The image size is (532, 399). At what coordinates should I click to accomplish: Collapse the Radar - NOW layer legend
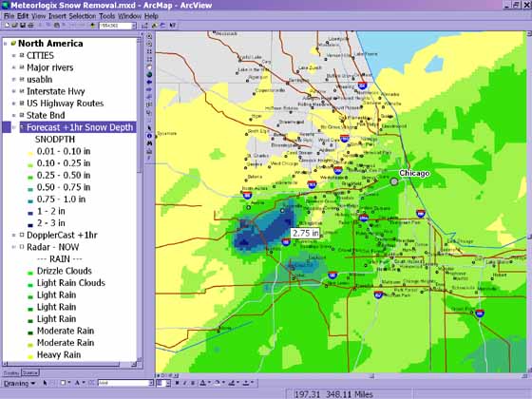pyautogui.click(x=14, y=247)
